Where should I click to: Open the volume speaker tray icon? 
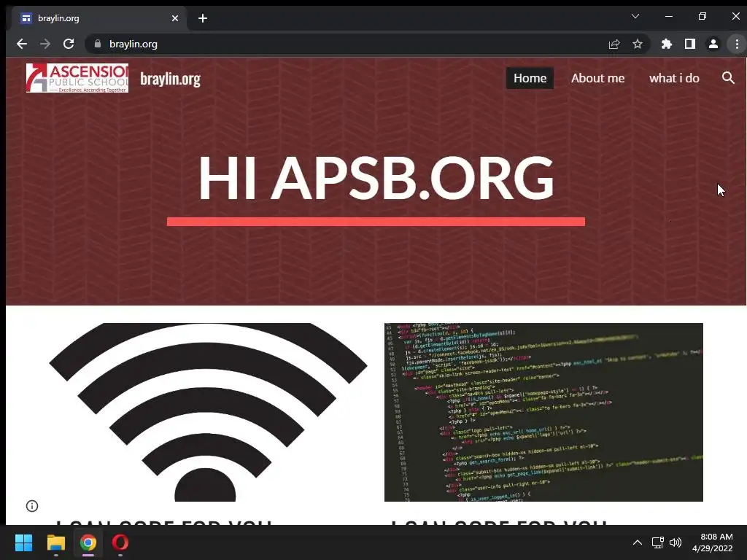676,542
